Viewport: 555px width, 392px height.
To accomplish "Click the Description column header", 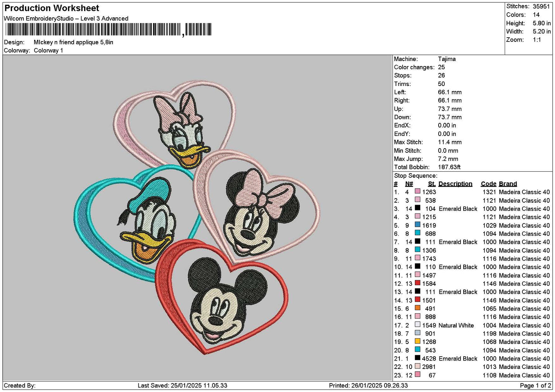I will 455,184.
